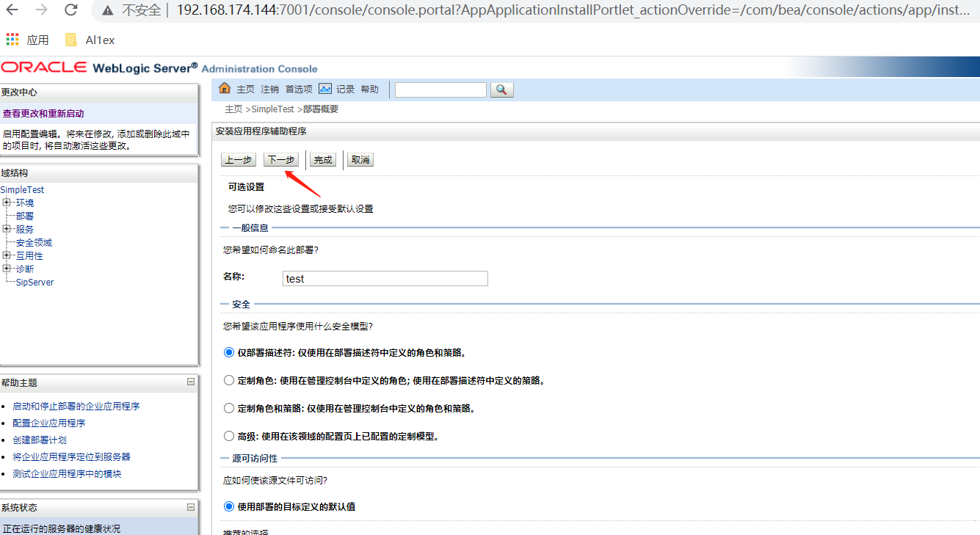Click the Oracle WebLogic Server logo

[x=159, y=68]
